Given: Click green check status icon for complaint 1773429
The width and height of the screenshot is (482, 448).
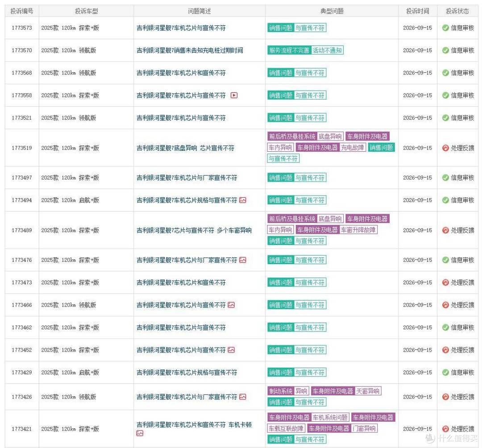Looking at the screenshot, I should [445, 372].
